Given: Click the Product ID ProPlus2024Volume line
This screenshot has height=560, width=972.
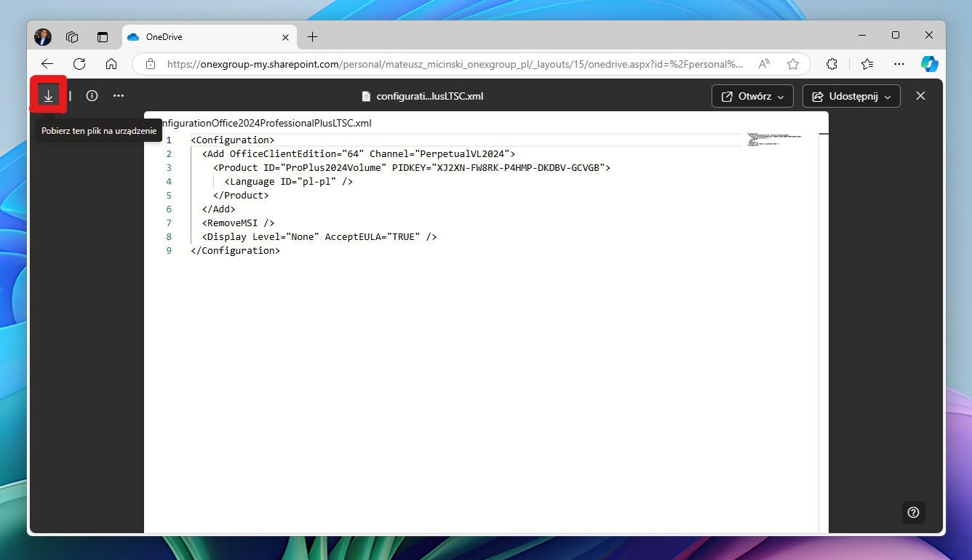Looking at the screenshot, I should [x=411, y=167].
